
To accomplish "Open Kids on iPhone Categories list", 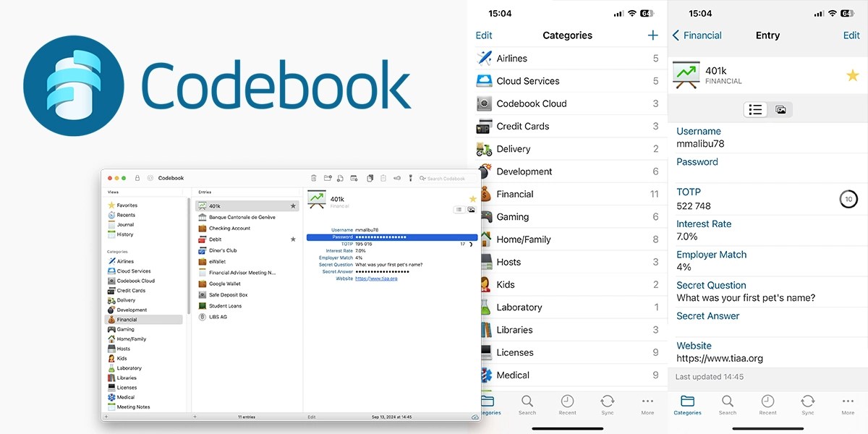I will tap(567, 284).
